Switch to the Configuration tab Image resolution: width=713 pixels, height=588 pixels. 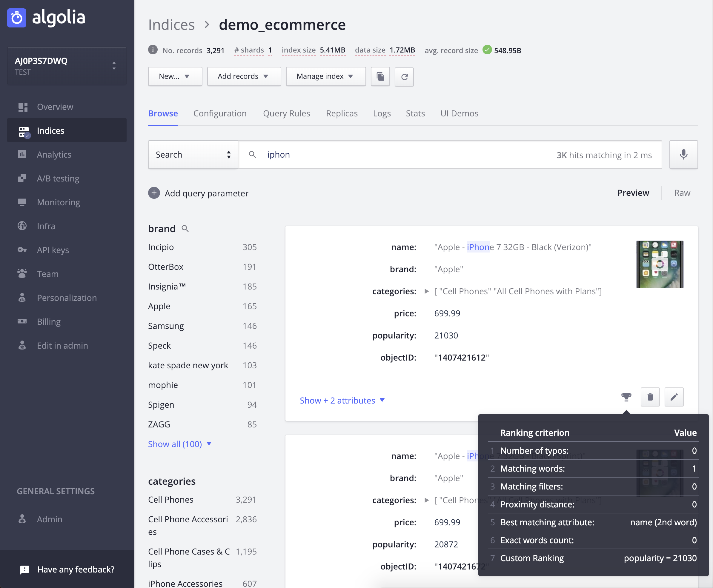pos(220,113)
